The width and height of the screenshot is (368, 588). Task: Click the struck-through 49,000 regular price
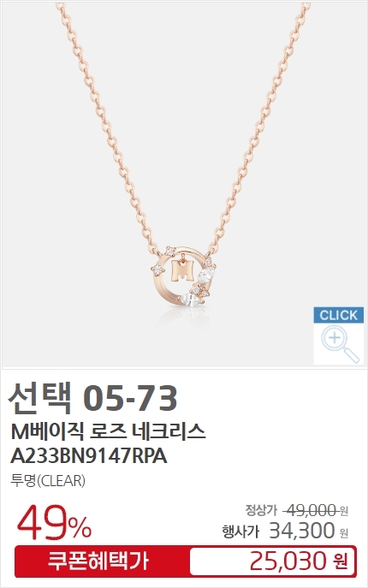point(309,510)
